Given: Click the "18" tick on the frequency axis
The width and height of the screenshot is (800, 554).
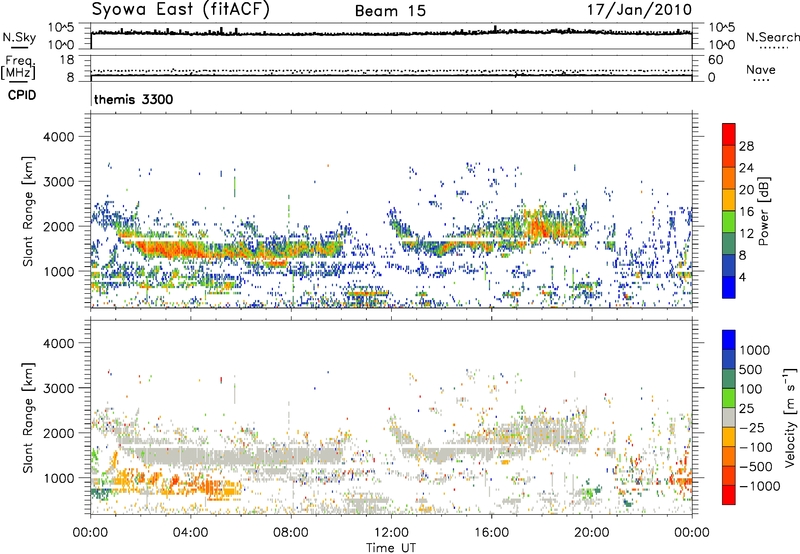Looking at the screenshot, I should [x=67, y=60].
